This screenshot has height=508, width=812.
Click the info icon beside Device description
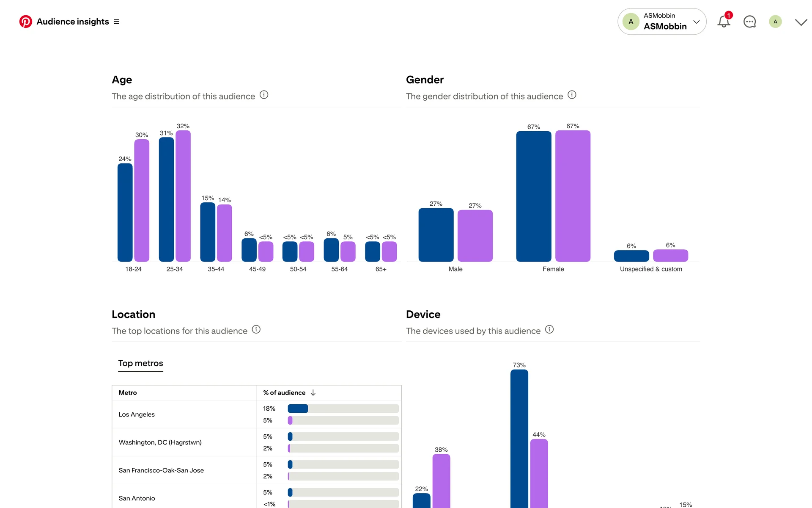point(549,329)
